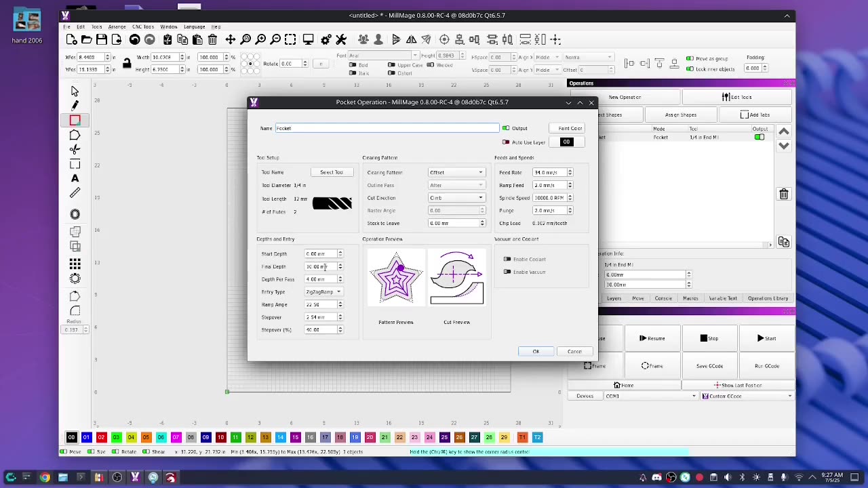
Task: Move operation down with arrow
Action: pyautogui.click(x=783, y=146)
